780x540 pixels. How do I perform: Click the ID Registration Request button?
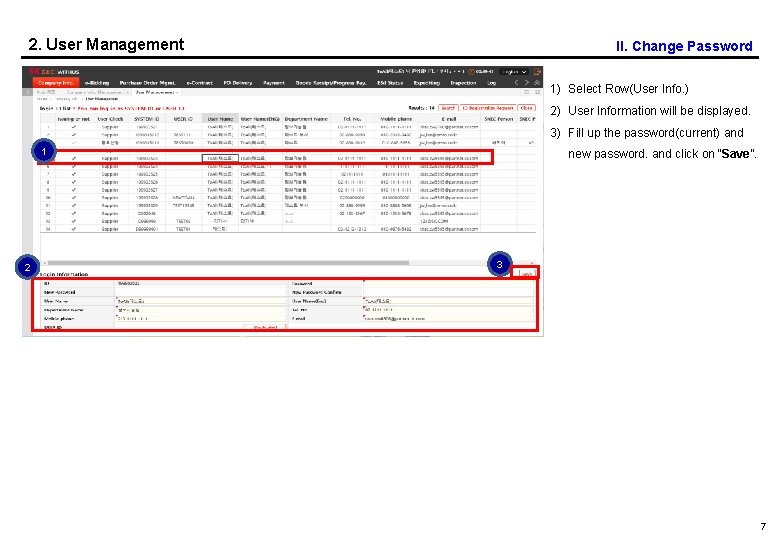(x=487, y=108)
